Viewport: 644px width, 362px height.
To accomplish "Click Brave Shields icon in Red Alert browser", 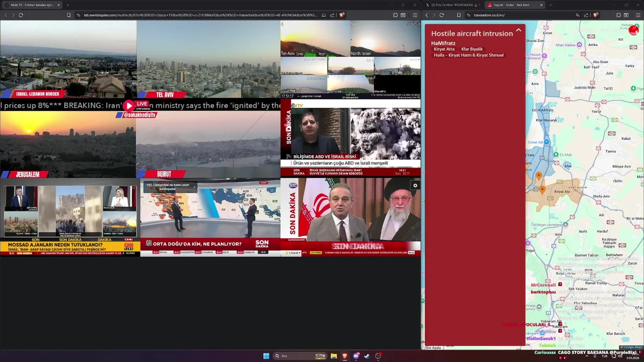I will [x=596, y=15].
